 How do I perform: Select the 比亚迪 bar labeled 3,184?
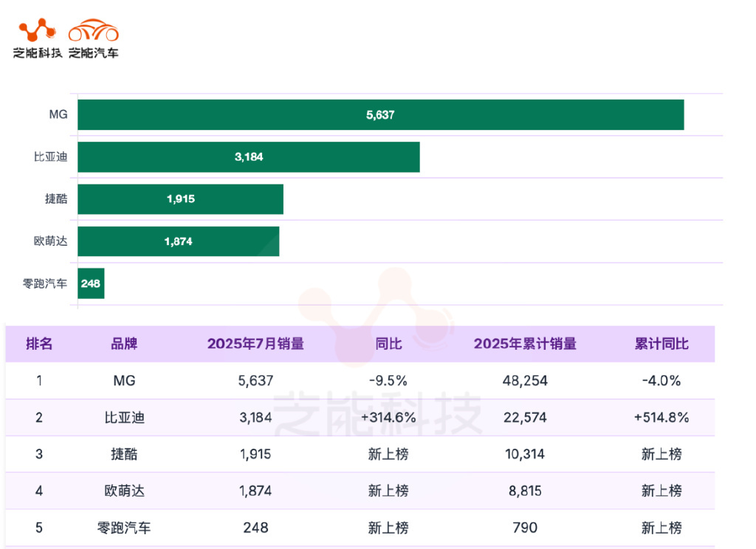tap(248, 157)
